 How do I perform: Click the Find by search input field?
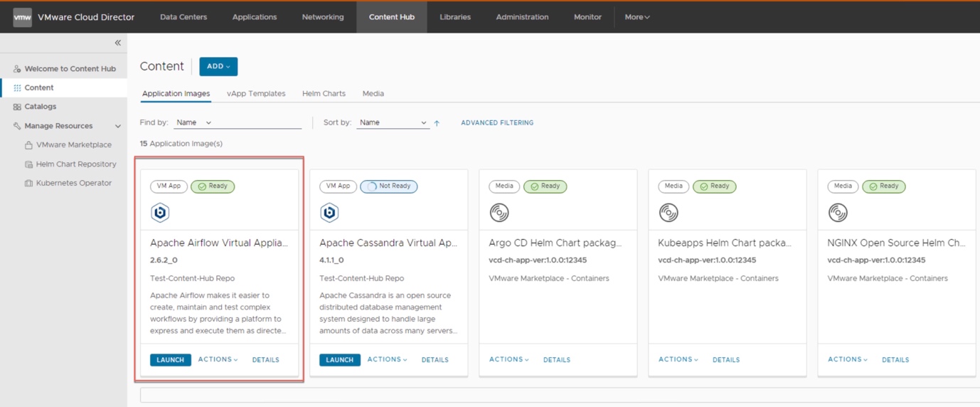260,122
